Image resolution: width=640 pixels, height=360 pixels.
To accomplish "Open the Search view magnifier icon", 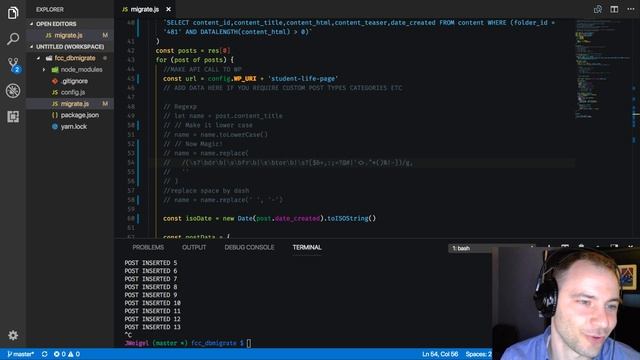I will (x=13, y=39).
